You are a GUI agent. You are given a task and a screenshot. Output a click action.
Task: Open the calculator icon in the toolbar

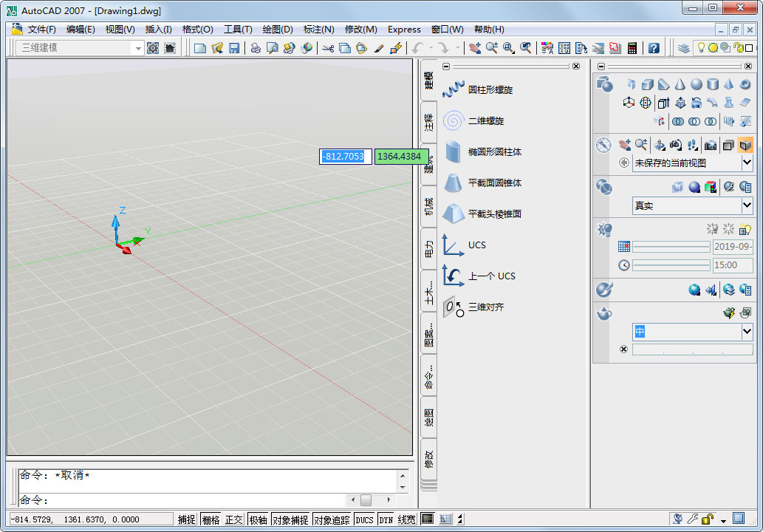(632, 48)
